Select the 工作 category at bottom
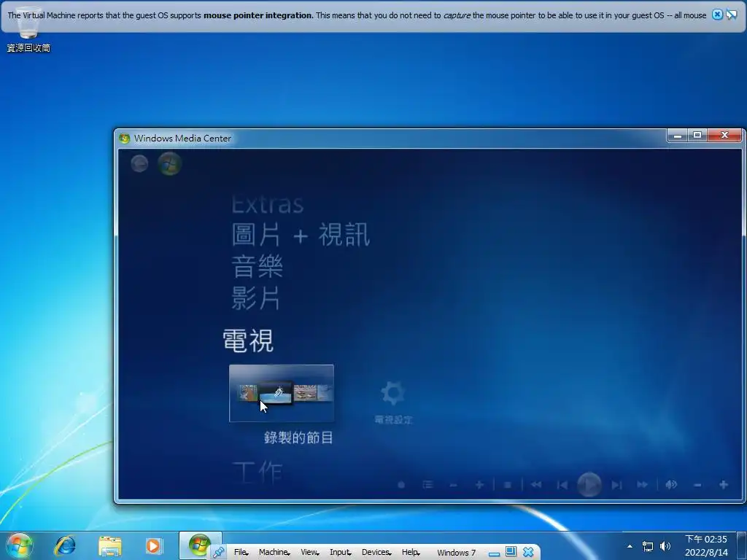 pos(258,472)
